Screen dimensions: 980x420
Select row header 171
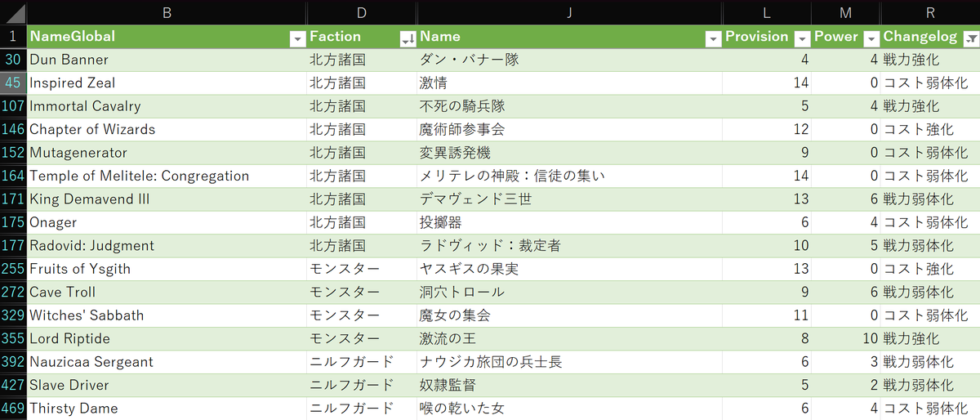tap(13, 199)
